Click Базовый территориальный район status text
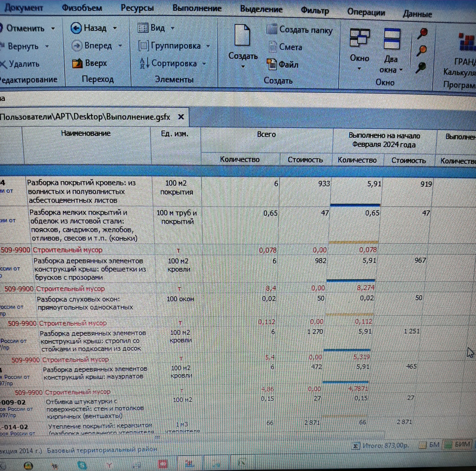 (x=102, y=450)
